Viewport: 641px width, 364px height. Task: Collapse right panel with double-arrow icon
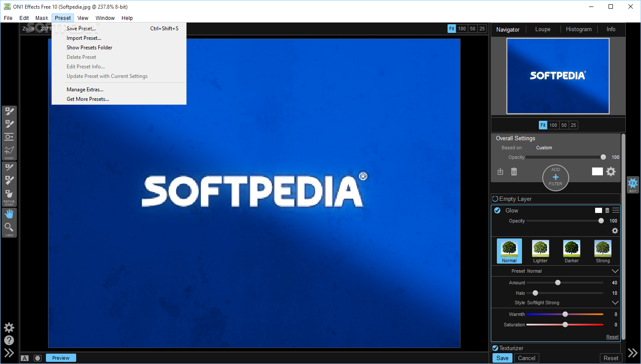(x=633, y=353)
